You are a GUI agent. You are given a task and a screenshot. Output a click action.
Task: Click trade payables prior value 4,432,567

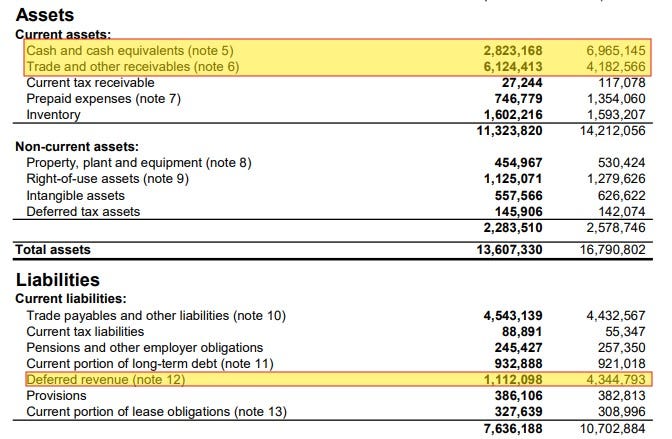(x=616, y=316)
